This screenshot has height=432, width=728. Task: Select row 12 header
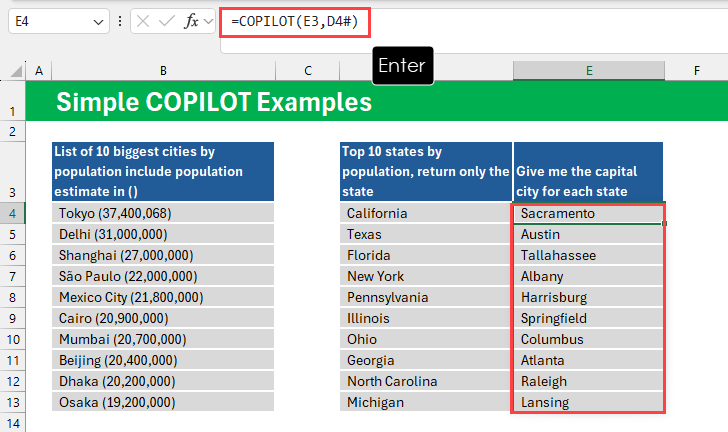pos(13,381)
